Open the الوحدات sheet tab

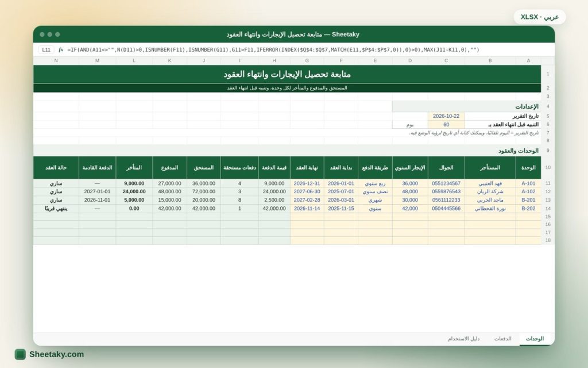[535, 339]
